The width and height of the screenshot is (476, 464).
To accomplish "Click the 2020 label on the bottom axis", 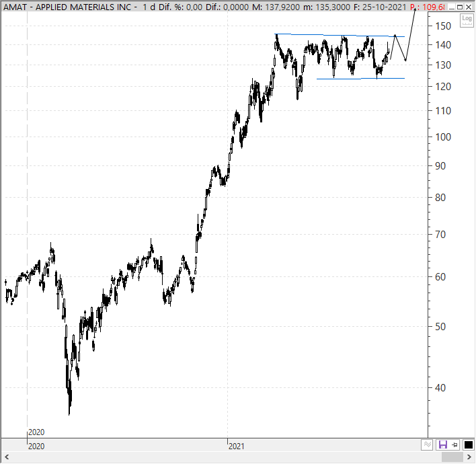I will coord(36,446).
